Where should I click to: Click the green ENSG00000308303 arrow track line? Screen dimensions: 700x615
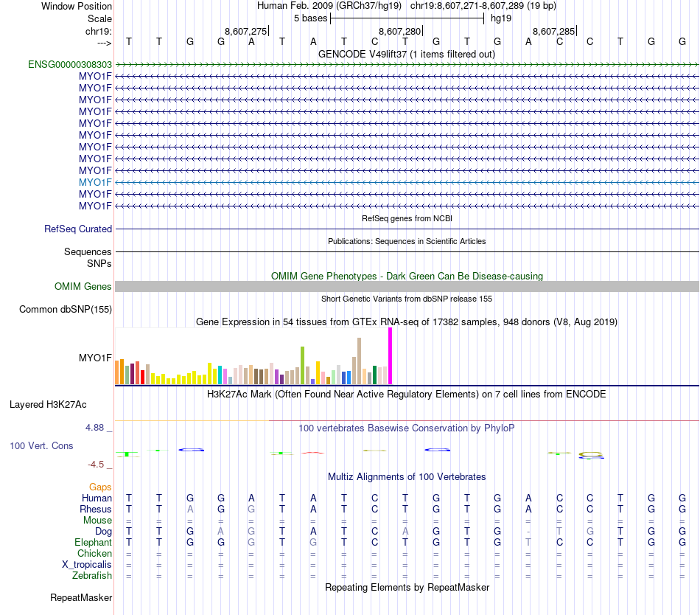407,65
